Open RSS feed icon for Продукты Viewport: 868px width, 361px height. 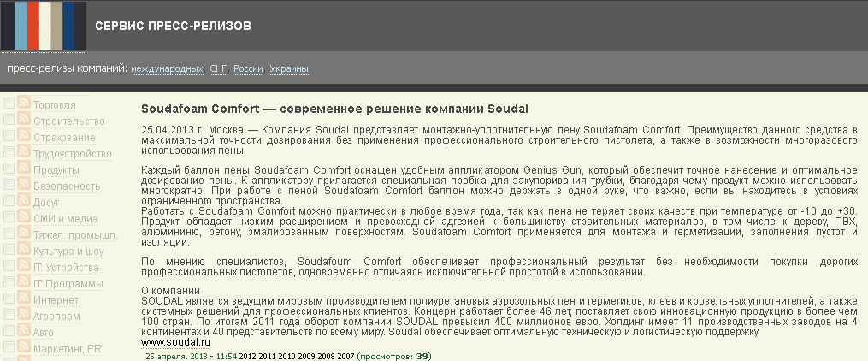click(x=24, y=167)
